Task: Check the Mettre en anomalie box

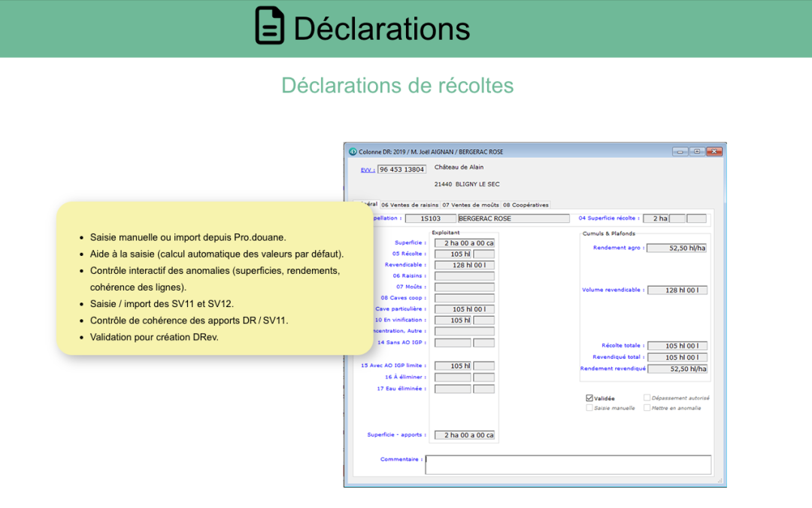Action: coord(647,408)
